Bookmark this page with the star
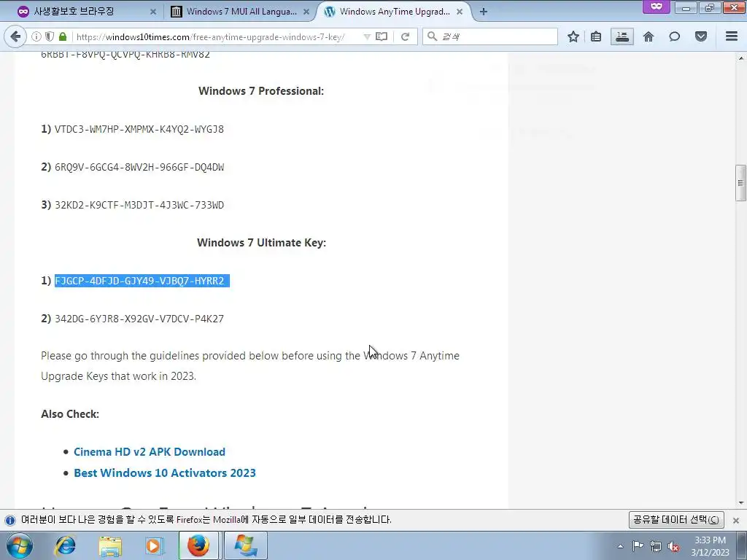Screen dimensions: 747x560 (x=573, y=36)
